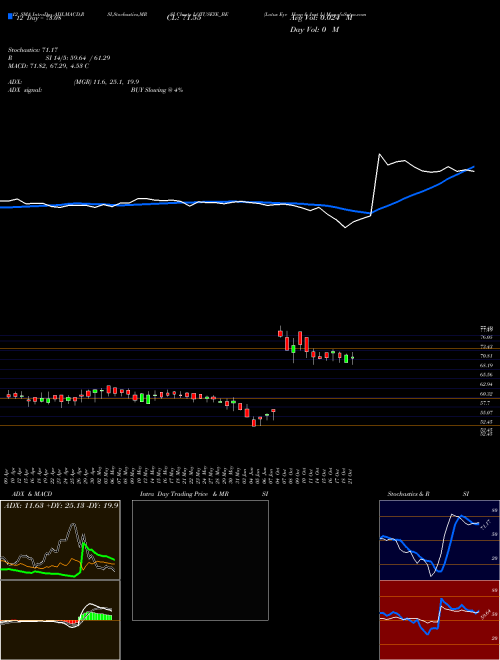
Task: Click the 55.07 price axis label
Action: [487, 412]
